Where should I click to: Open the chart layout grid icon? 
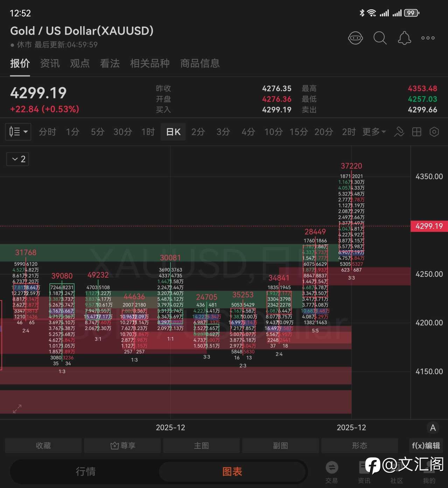[416, 132]
